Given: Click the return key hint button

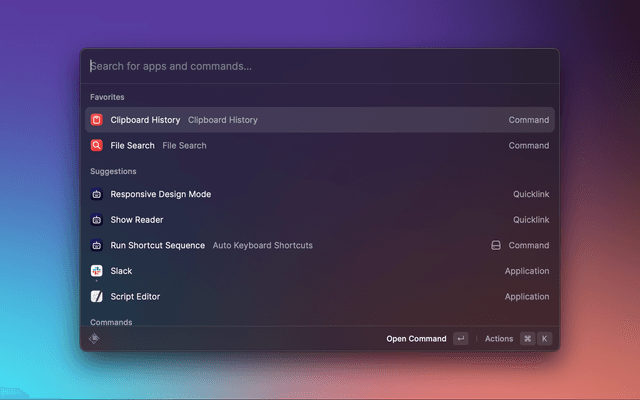Looking at the screenshot, I should coord(460,339).
